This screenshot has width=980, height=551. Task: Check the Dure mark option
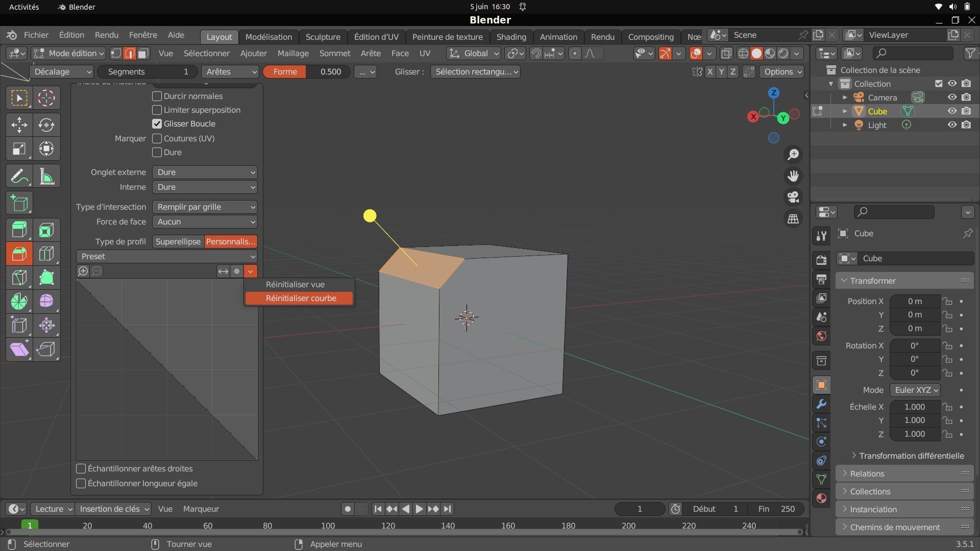tap(157, 152)
